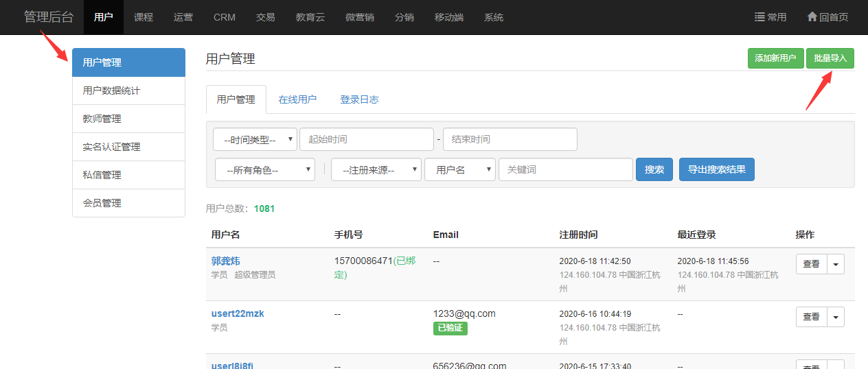The width and height of the screenshot is (868, 369).
Task: Click the 添加新用户 button
Action: [x=775, y=58]
